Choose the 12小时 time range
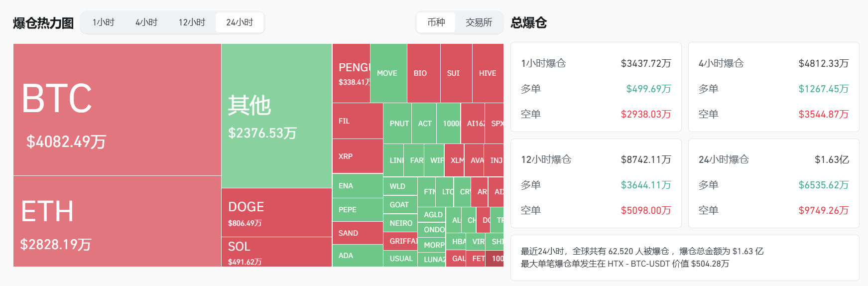868x286 pixels. (192, 22)
